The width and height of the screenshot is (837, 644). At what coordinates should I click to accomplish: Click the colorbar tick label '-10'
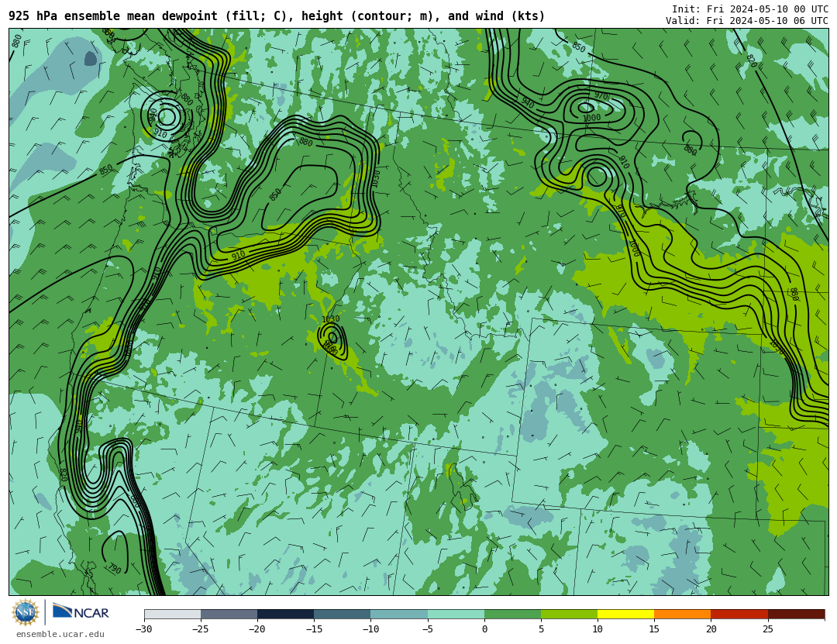point(370,629)
